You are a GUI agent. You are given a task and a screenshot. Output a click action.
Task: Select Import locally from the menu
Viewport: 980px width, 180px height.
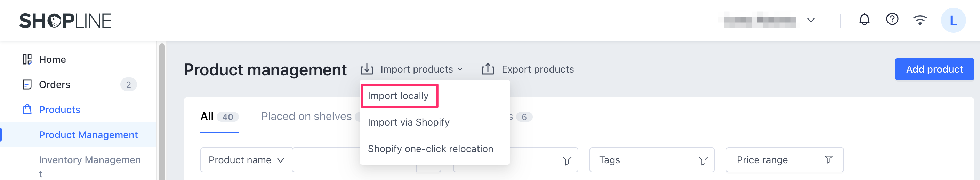398,96
